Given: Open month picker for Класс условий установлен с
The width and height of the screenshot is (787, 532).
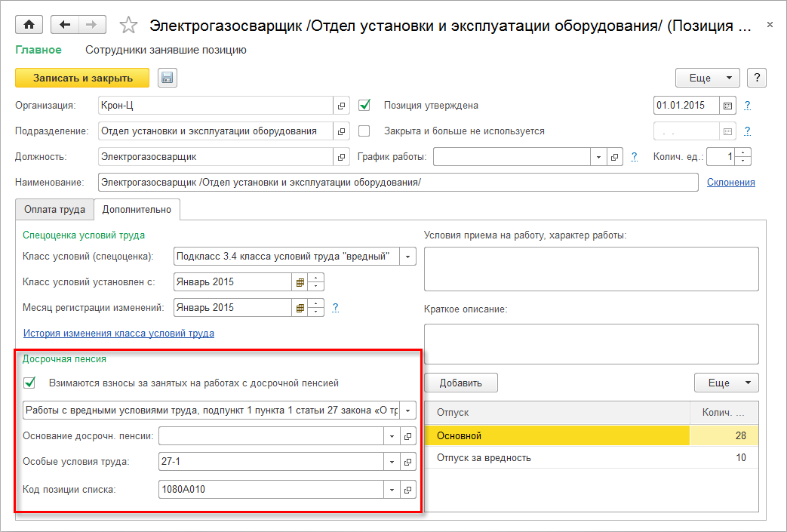Looking at the screenshot, I should [x=300, y=282].
